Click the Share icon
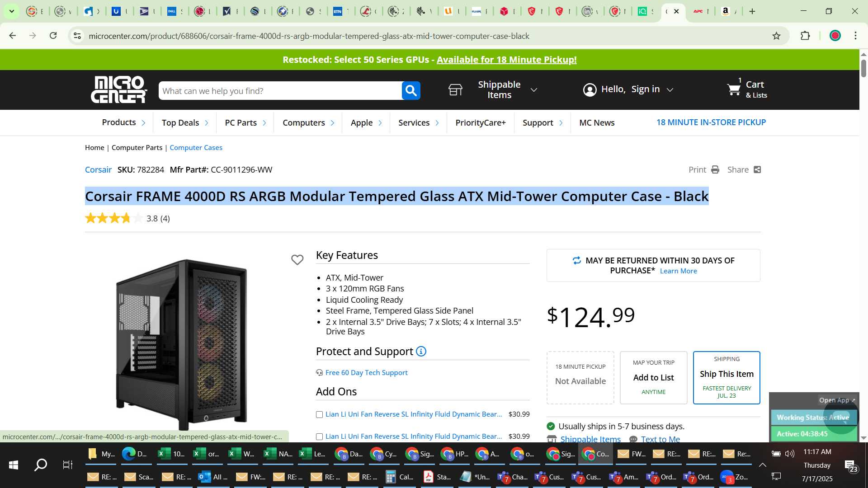The width and height of the screenshot is (868, 488). click(757, 169)
